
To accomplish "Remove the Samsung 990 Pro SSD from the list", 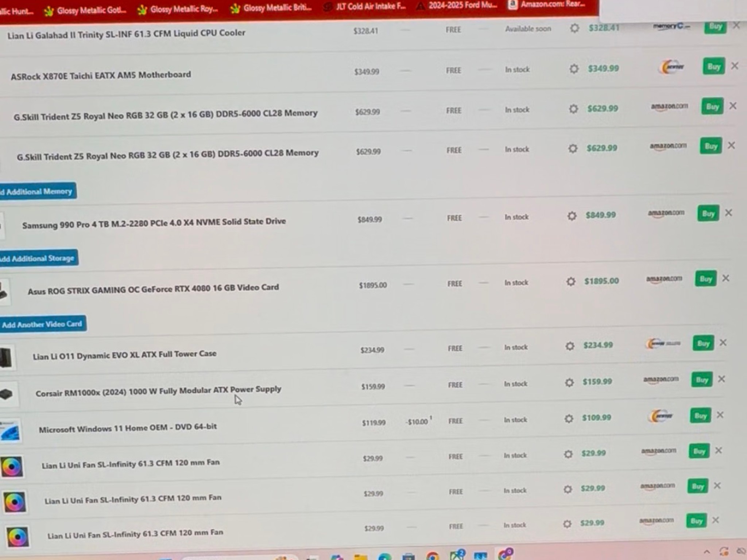I will click(x=728, y=213).
